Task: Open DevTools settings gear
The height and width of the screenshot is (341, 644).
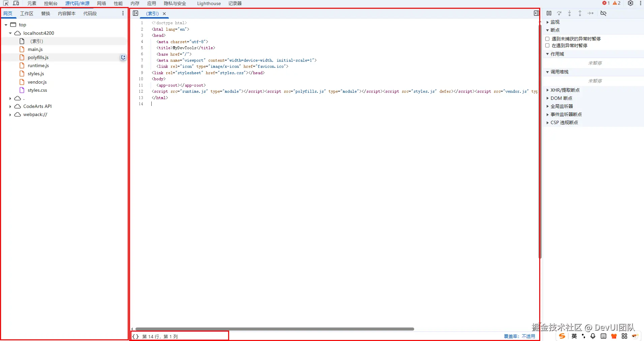Action: [631, 3]
